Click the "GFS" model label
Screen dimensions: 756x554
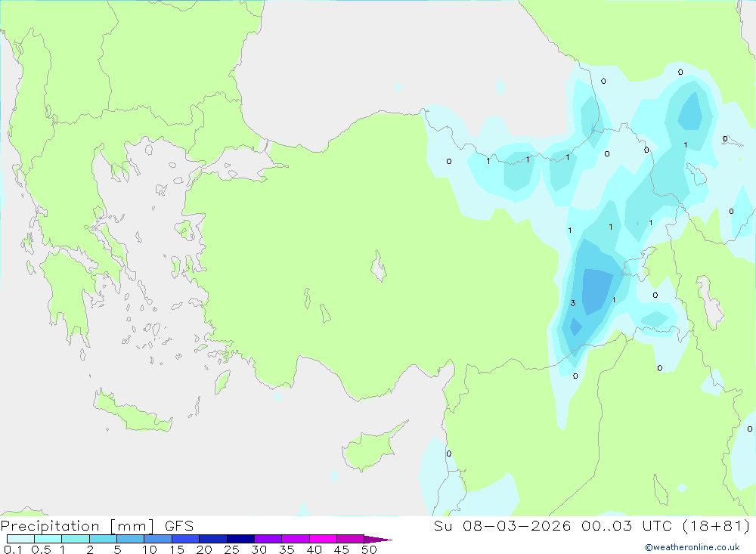(x=179, y=526)
